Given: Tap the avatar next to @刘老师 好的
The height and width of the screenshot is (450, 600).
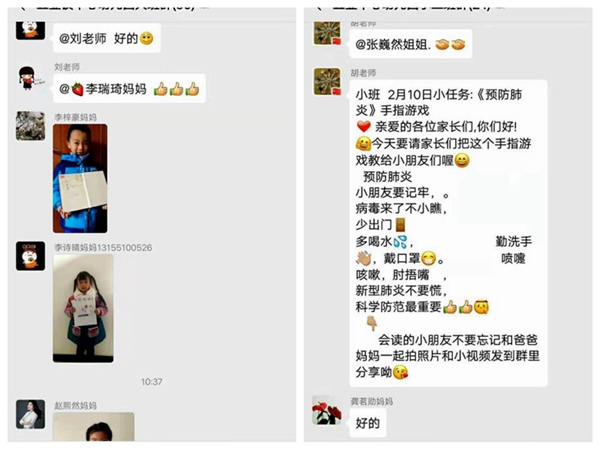Looking at the screenshot, I should coord(31,31).
